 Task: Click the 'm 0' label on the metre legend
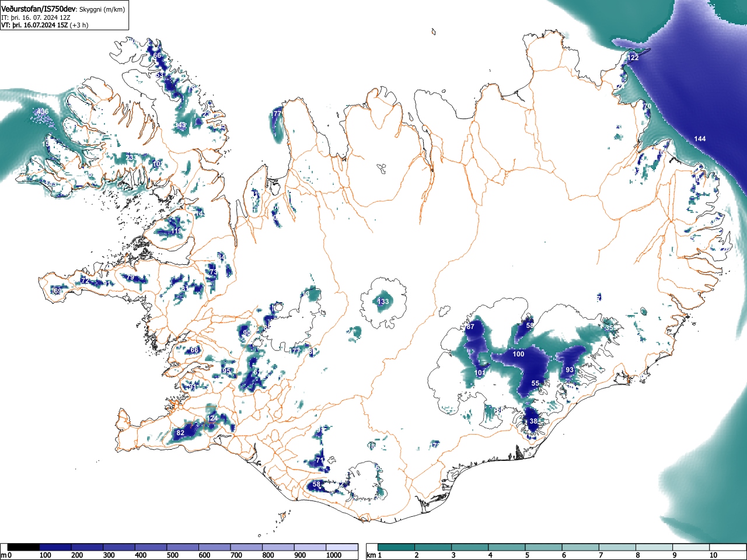[6, 555]
